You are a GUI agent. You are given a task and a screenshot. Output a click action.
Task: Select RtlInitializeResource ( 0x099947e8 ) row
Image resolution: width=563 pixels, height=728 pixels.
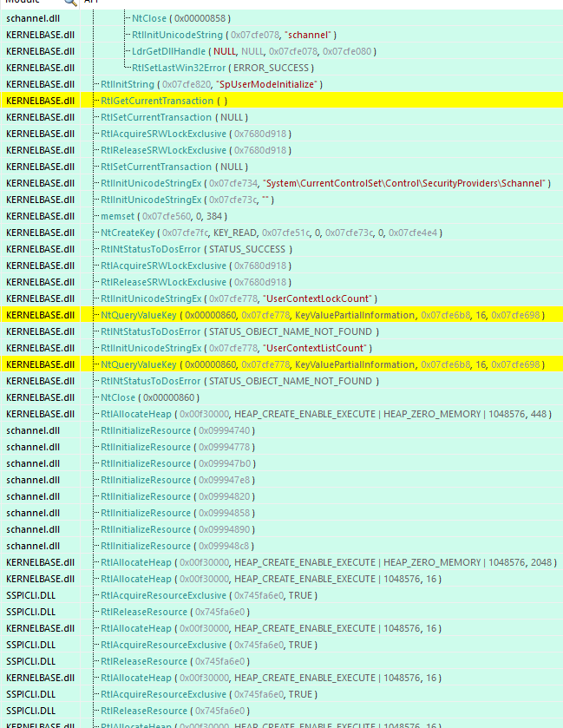[281, 480]
